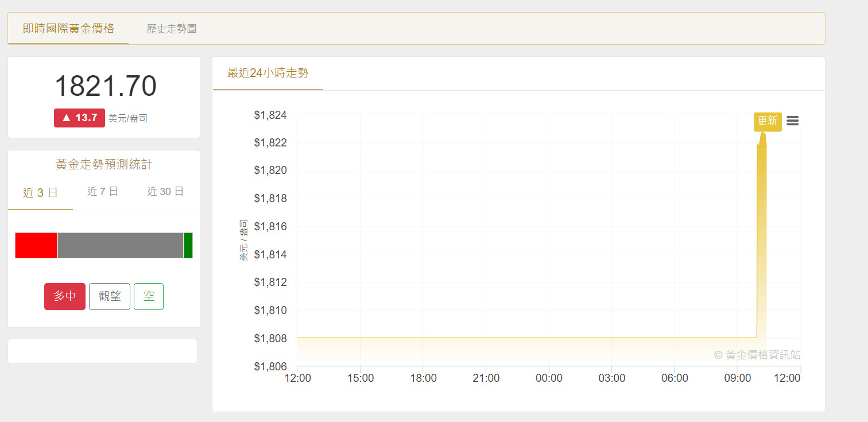Click the 00:00 time axis label
This screenshot has width=868, height=422.
point(549,378)
